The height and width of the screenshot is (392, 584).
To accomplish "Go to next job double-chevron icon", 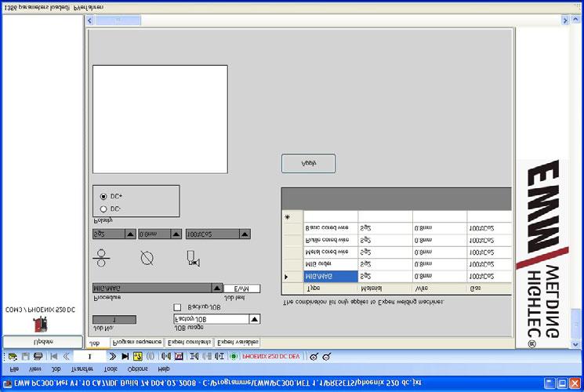I will (x=112, y=357).
